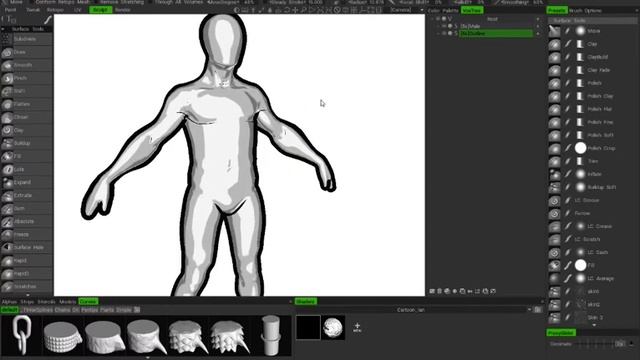The image size is (640, 360).
Task: Click the magnifier icon in top toolbar
Action: pyautogui.click(x=304, y=10)
